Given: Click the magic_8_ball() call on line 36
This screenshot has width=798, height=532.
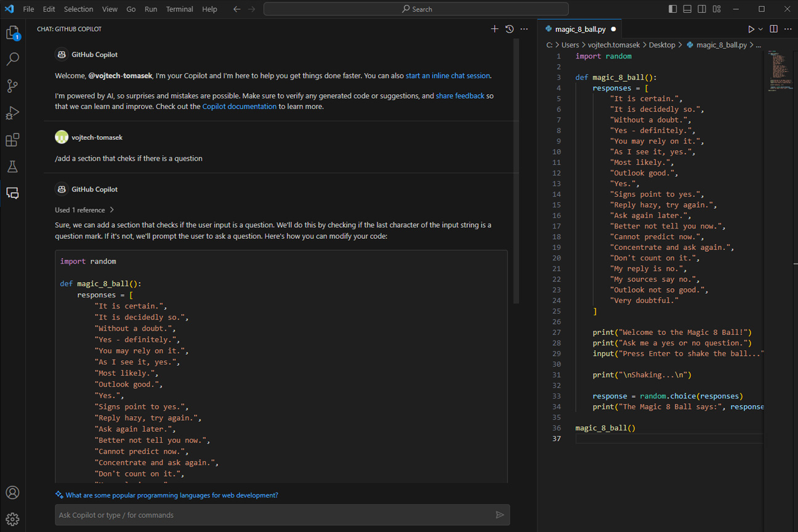Looking at the screenshot, I should pyautogui.click(x=605, y=428).
